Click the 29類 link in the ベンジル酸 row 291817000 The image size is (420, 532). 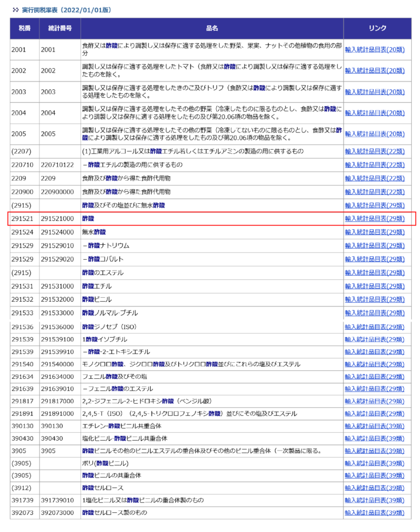click(x=375, y=401)
